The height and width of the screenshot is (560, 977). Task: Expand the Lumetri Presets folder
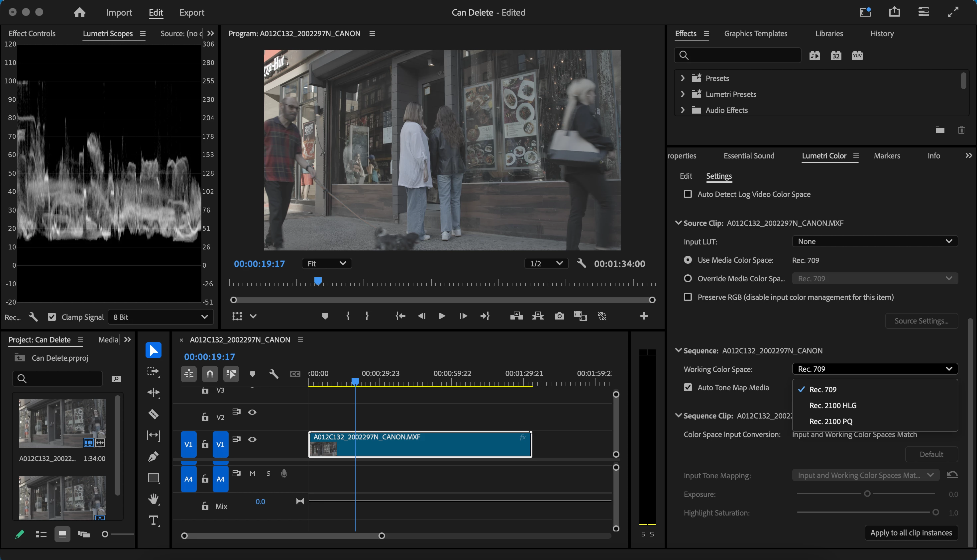(683, 94)
